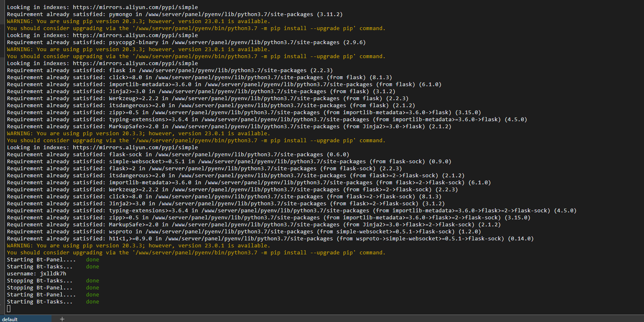Click flask-sock version 0.6.0
This screenshot has width=644, height=322.
338,155
